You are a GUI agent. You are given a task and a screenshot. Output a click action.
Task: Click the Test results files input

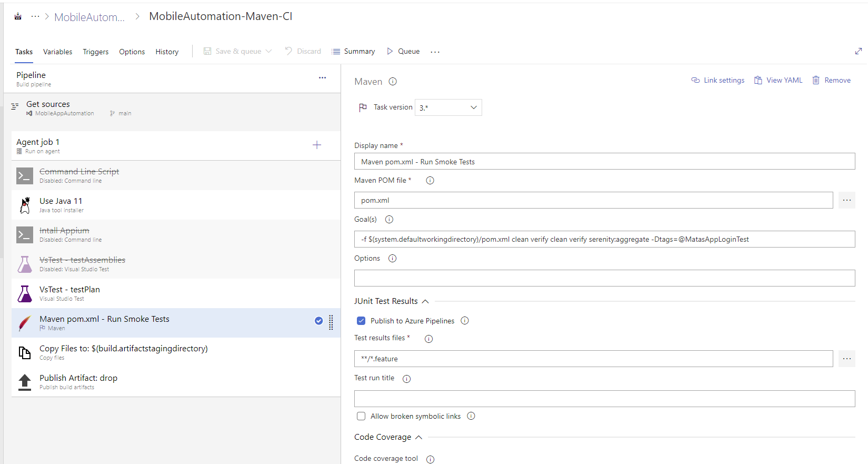pyautogui.click(x=593, y=359)
